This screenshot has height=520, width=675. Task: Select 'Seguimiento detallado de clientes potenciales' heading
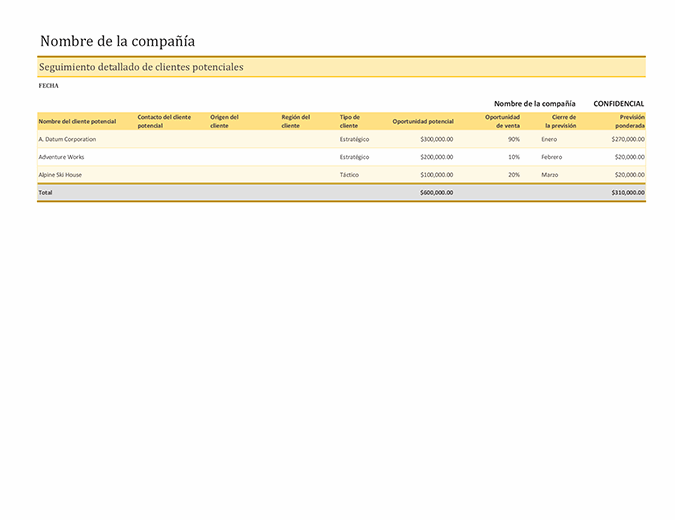tap(141, 67)
